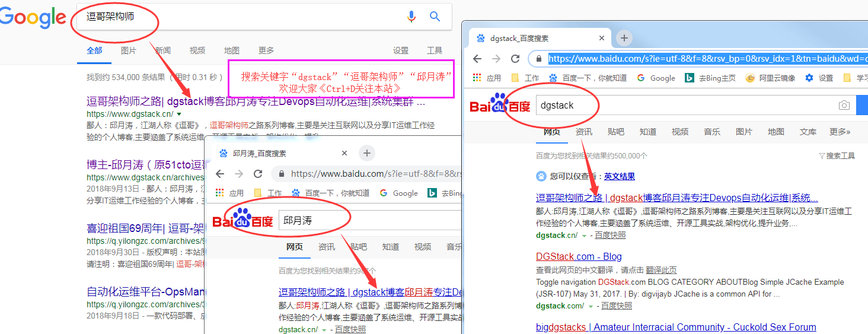Open 工作 bookmark folder in dgstack window
Screen dimensions: 868x334
pyautogui.click(x=525, y=78)
